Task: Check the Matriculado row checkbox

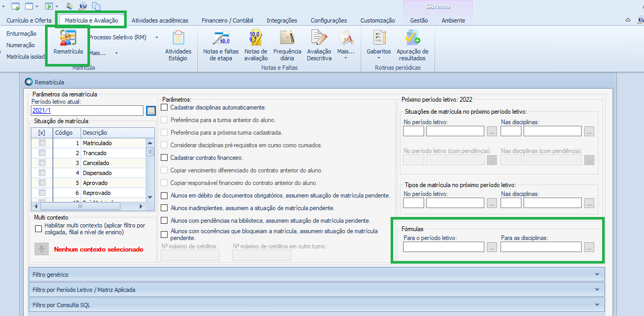Action: tap(42, 143)
